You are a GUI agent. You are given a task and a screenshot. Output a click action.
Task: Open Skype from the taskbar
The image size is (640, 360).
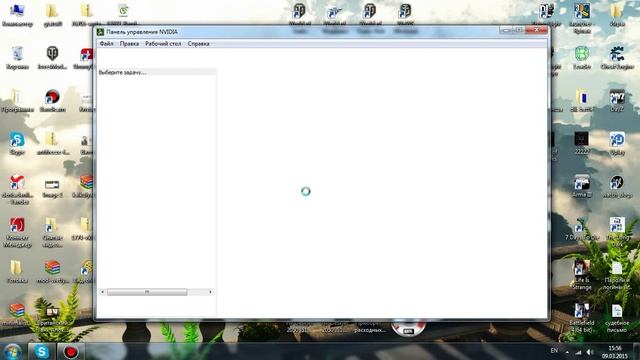[42, 351]
